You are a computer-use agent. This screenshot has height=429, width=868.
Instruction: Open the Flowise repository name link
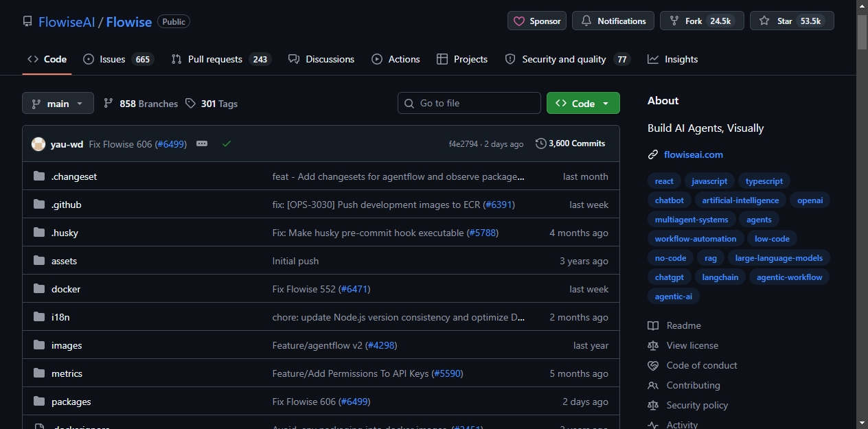[x=129, y=22]
